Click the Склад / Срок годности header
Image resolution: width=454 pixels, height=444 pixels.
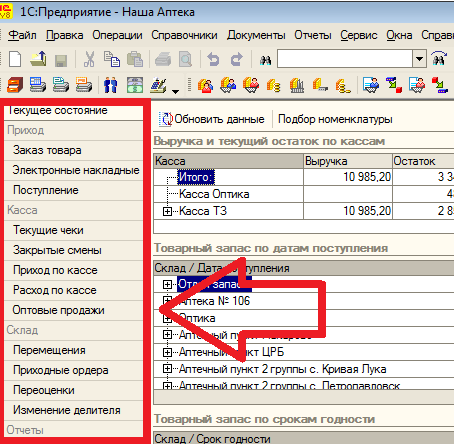click(304, 438)
